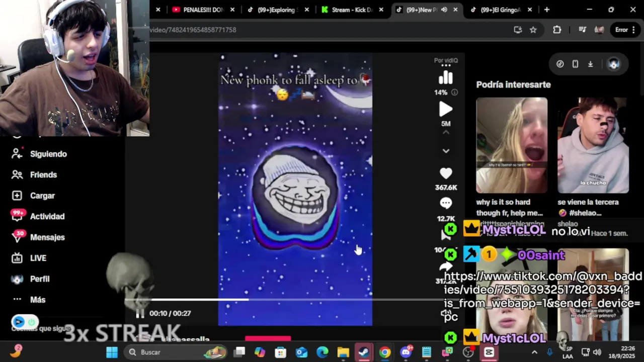Open Perfil page
This screenshot has height=362, width=644.
31,279
